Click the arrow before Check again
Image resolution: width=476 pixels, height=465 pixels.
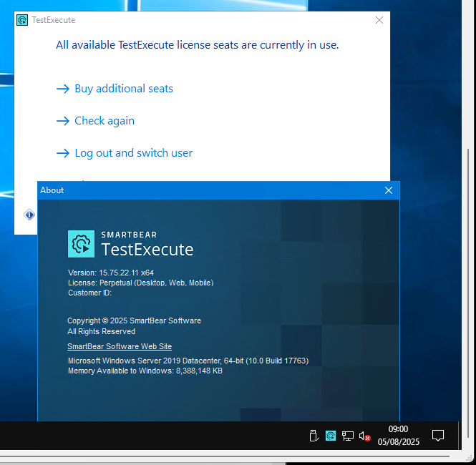(x=63, y=121)
